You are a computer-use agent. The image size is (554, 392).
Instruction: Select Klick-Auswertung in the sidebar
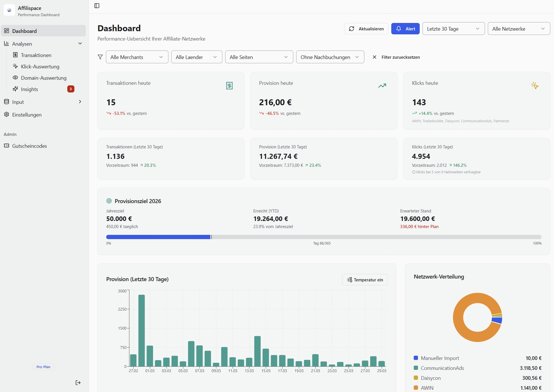click(x=40, y=66)
